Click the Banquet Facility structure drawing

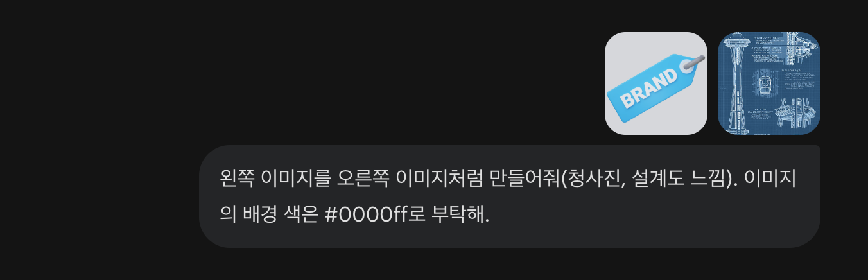click(795, 115)
